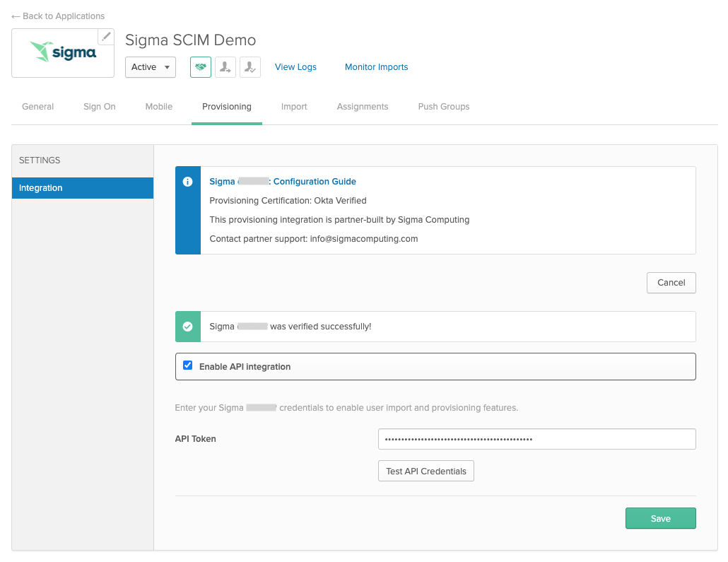Open View Logs link
Viewport: 728px width, 562px height.
(295, 67)
